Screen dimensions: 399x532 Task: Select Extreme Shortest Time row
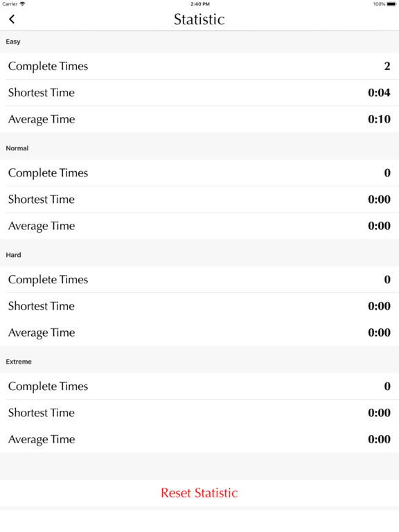tap(199, 413)
